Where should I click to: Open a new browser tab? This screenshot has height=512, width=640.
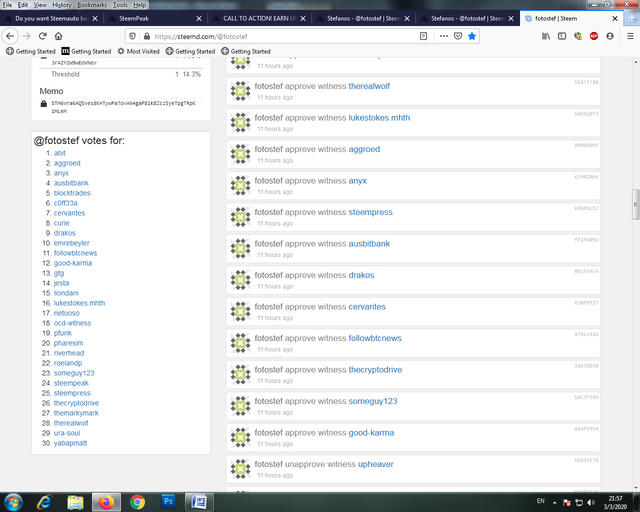pos(632,18)
